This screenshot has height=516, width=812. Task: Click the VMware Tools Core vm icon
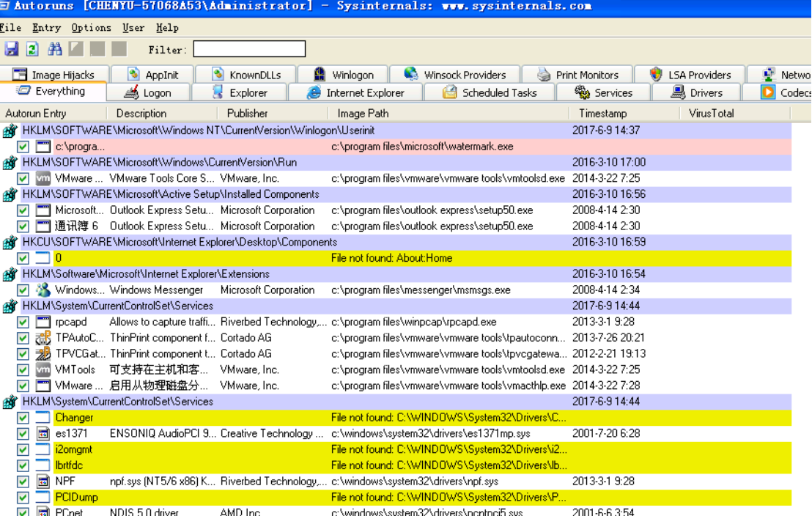pyautogui.click(x=43, y=178)
